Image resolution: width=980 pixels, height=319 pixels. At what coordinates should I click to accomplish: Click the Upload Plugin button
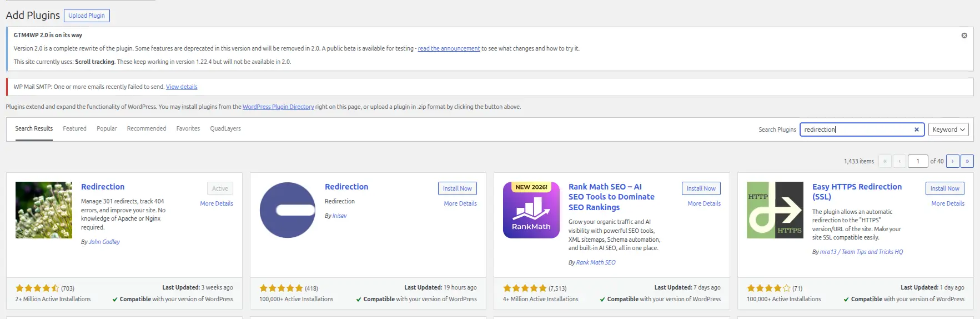tap(87, 16)
